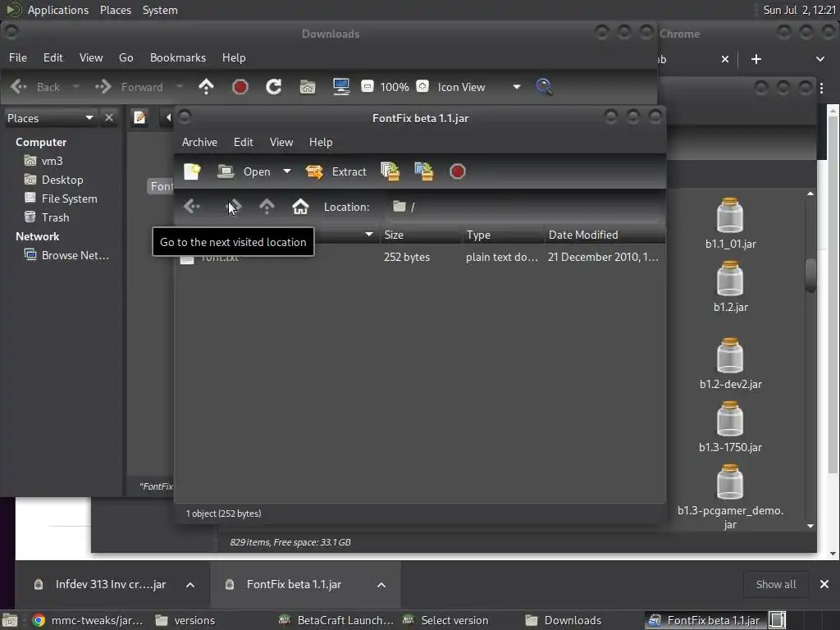Screen dimensions: 840x630
Task: Stop loading in the Downloads file manager
Action: pyautogui.click(x=240, y=86)
